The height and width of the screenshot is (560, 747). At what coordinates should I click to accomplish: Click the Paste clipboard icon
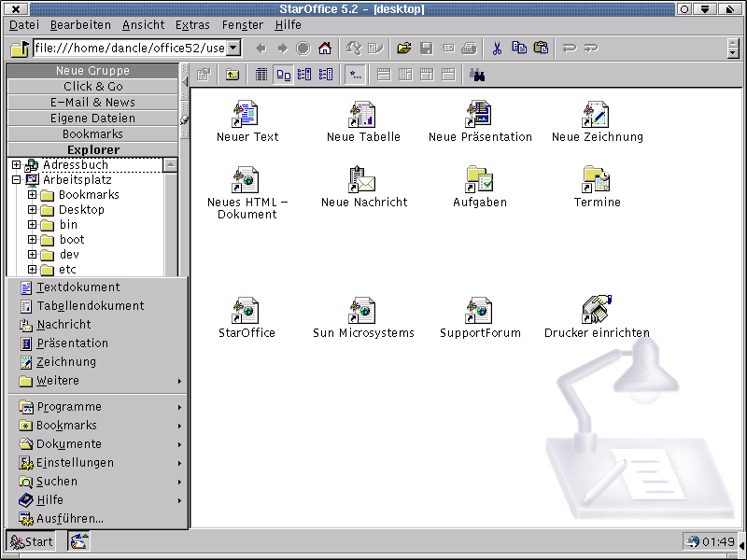(x=541, y=48)
